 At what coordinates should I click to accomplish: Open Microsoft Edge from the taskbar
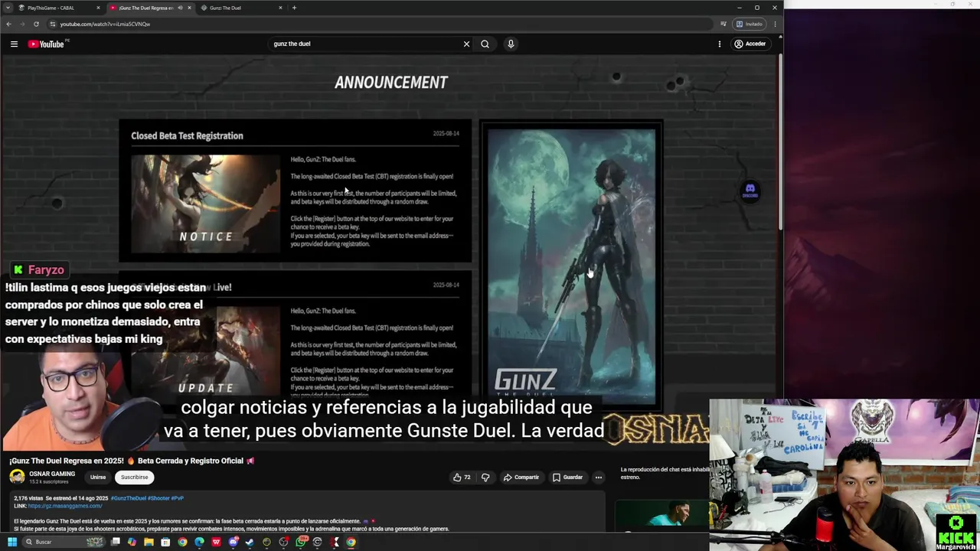[199, 542]
